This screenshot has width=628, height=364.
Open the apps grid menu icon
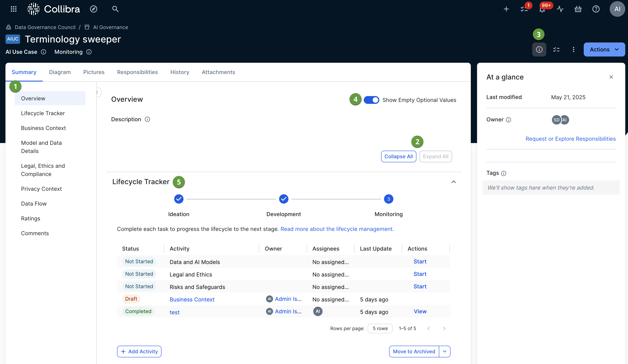pyautogui.click(x=14, y=9)
